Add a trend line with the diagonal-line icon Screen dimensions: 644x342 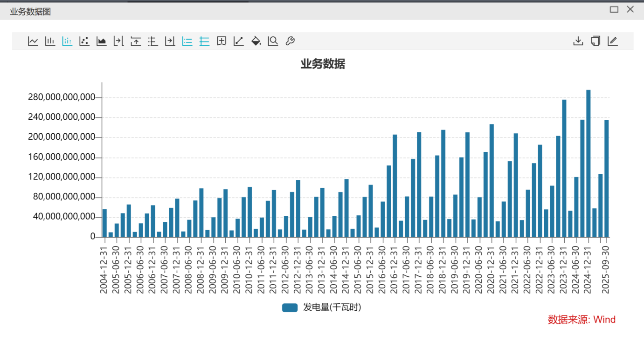[238, 41]
